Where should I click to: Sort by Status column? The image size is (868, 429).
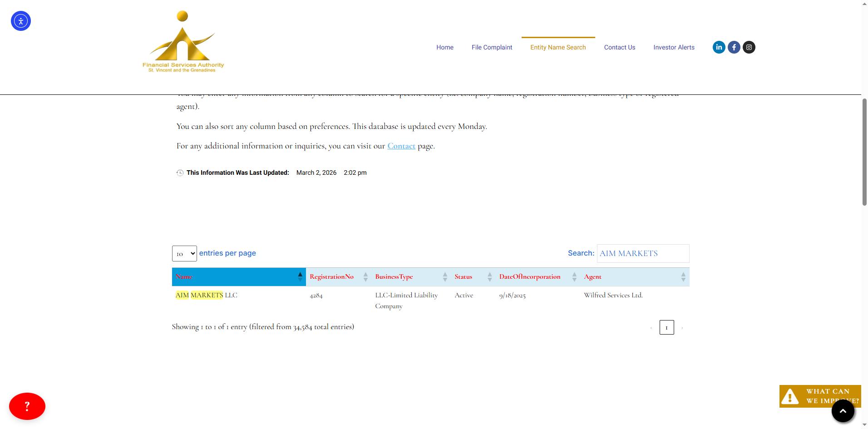[x=473, y=277]
